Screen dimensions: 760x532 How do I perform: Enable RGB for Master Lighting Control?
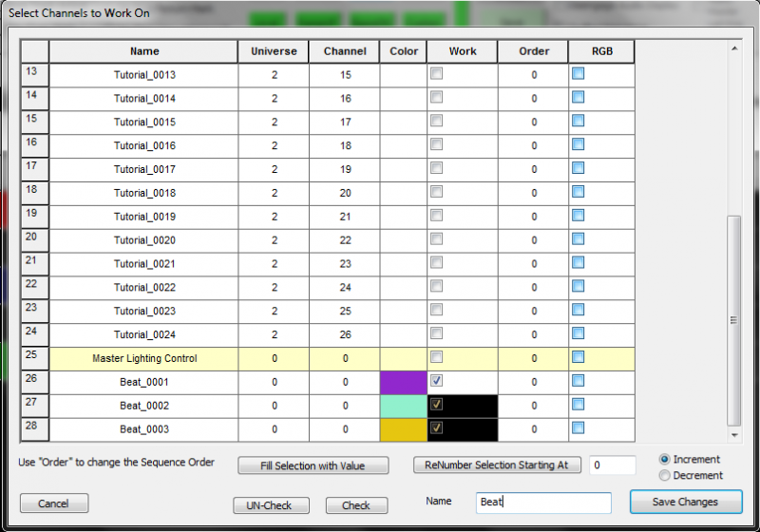pyautogui.click(x=578, y=357)
